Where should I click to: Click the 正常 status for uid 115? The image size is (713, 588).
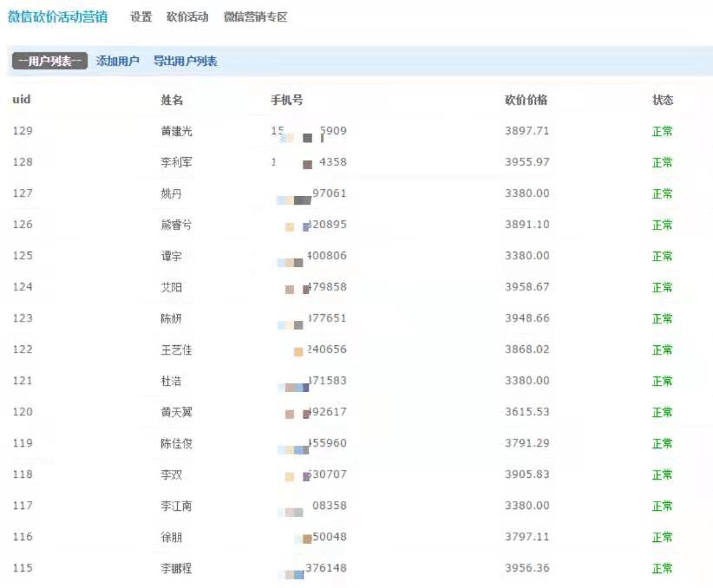point(662,569)
